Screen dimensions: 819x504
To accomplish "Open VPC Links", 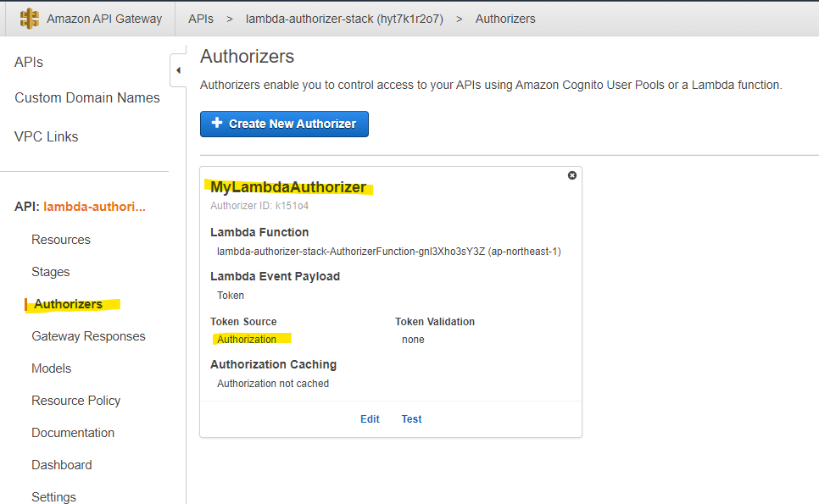I will [x=47, y=136].
